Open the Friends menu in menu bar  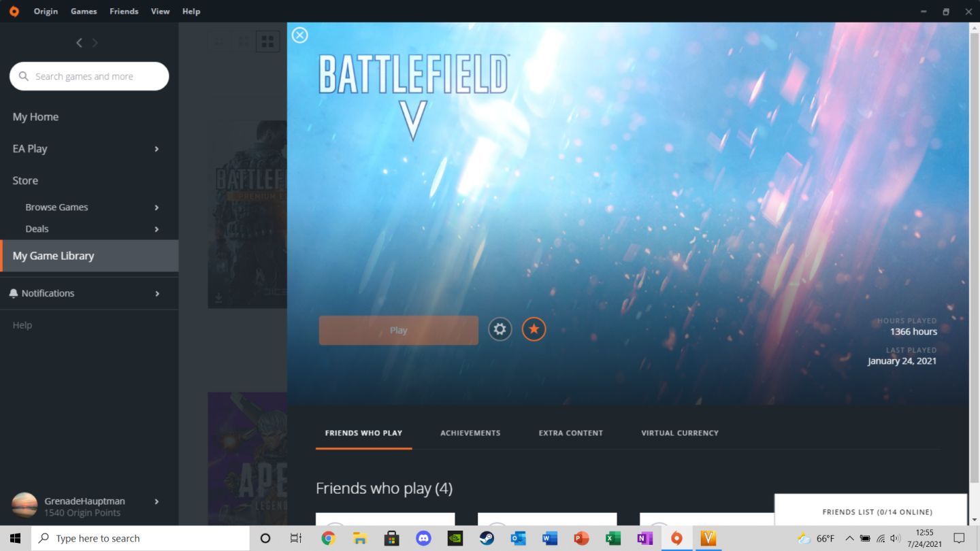tap(124, 11)
